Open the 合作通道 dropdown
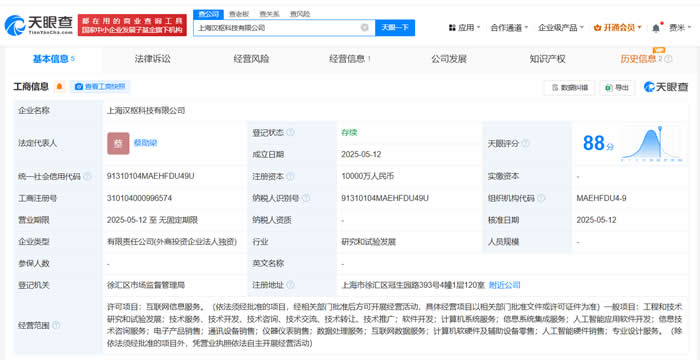The width and height of the screenshot is (700, 360). tap(509, 28)
